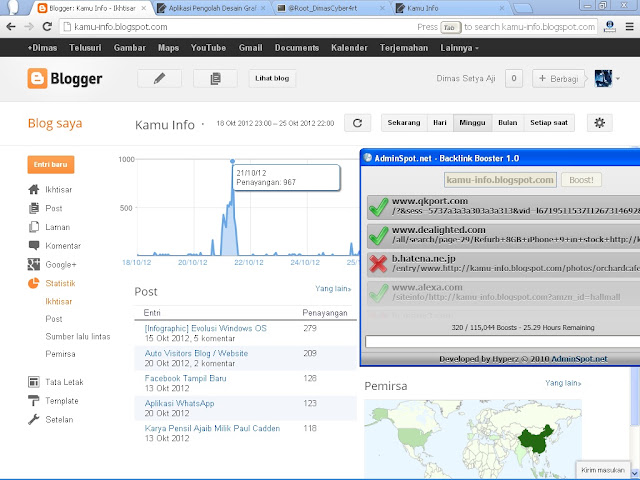Click the browser address bar

pyautogui.click(x=329, y=27)
